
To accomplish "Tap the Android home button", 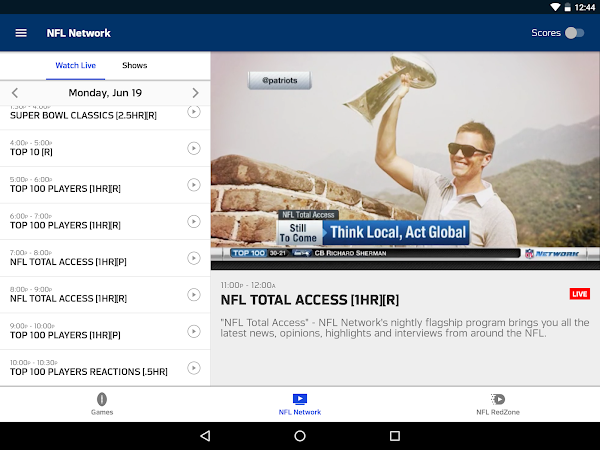I will (300, 436).
